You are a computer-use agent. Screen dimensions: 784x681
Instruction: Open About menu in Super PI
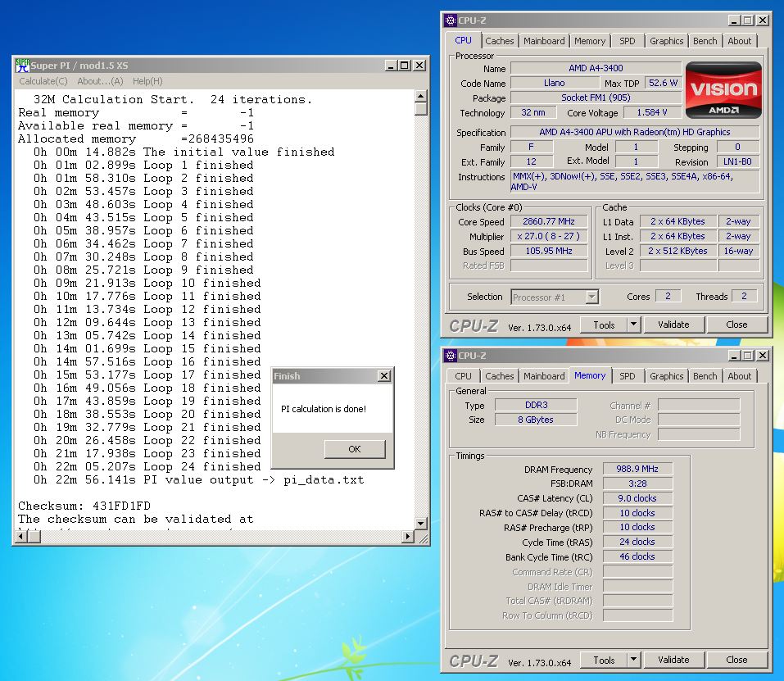(100, 81)
